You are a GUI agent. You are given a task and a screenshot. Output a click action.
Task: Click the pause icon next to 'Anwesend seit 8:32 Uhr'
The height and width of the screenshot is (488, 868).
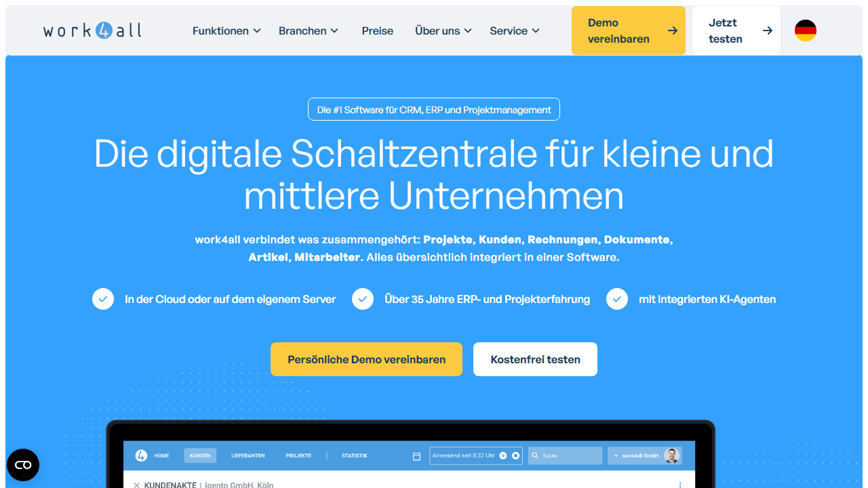[503, 455]
